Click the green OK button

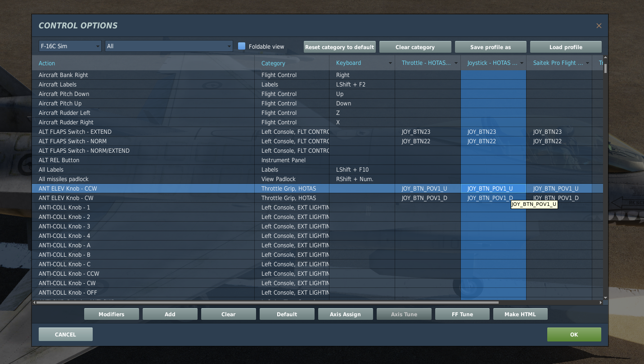(574, 334)
